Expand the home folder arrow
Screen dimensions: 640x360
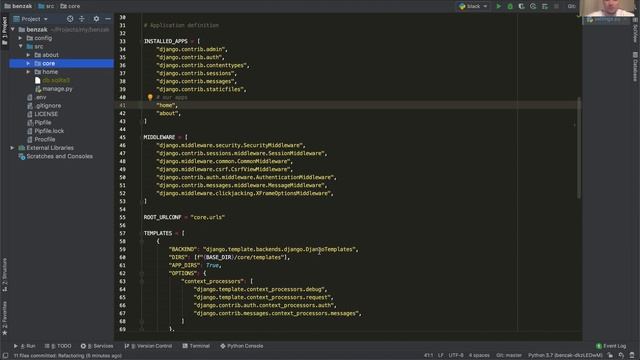(x=28, y=72)
